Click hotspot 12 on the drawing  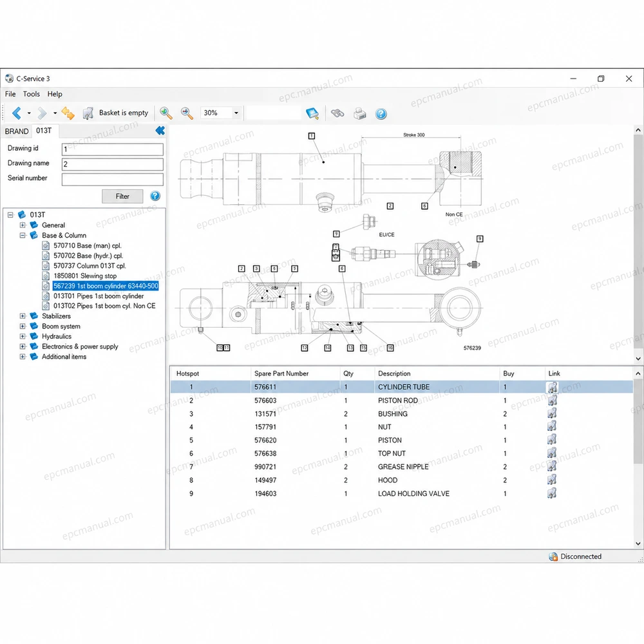[x=305, y=348]
